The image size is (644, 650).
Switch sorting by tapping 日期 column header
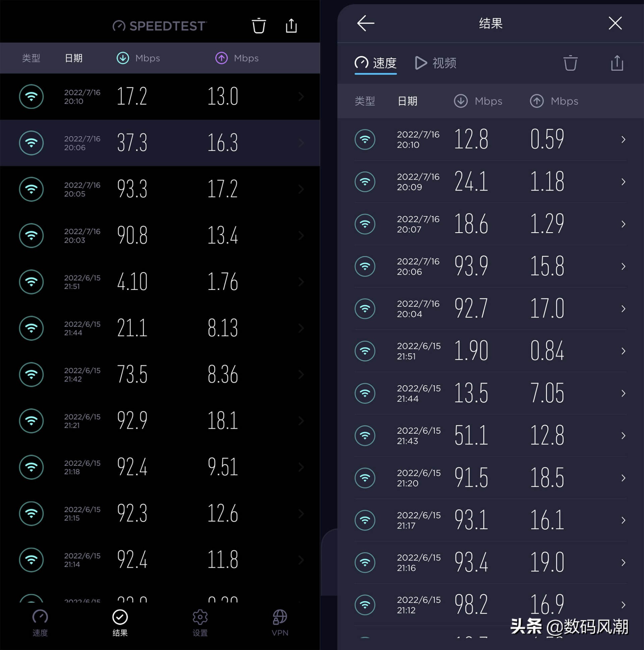point(73,58)
